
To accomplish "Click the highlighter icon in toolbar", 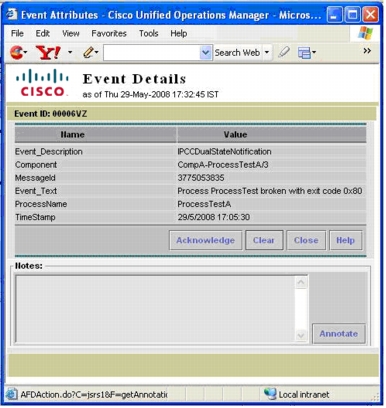I will tap(284, 52).
